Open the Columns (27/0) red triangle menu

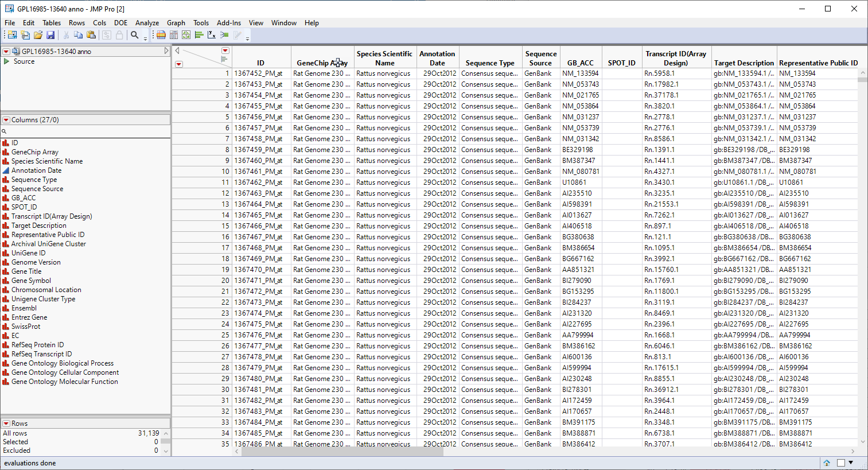6,120
